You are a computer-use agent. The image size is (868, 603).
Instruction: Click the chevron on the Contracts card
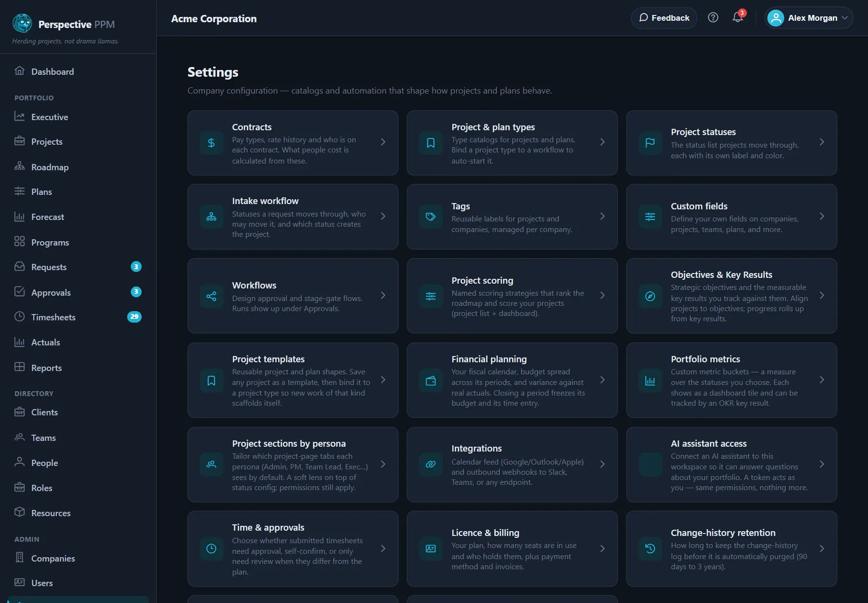(383, 142)
